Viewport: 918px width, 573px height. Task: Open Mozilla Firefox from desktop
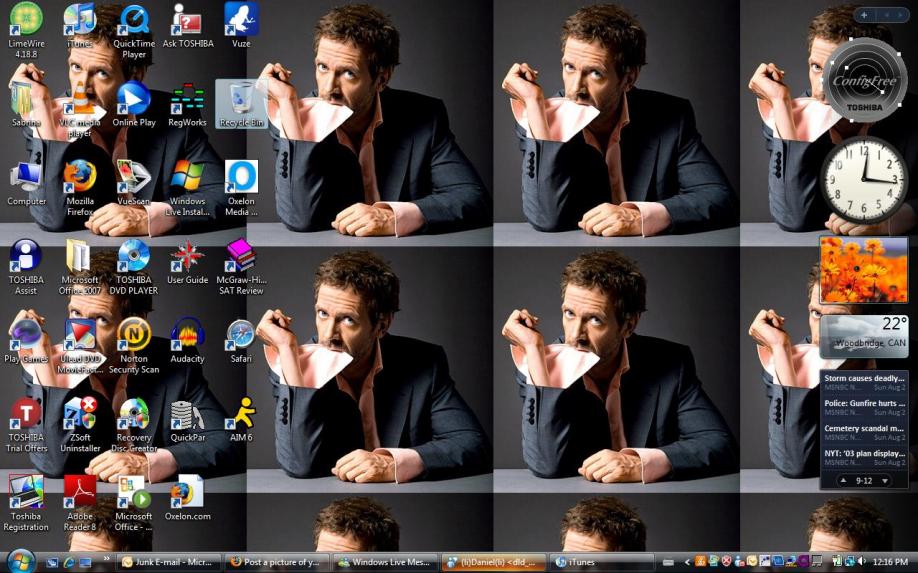click(x=80, y=178)
